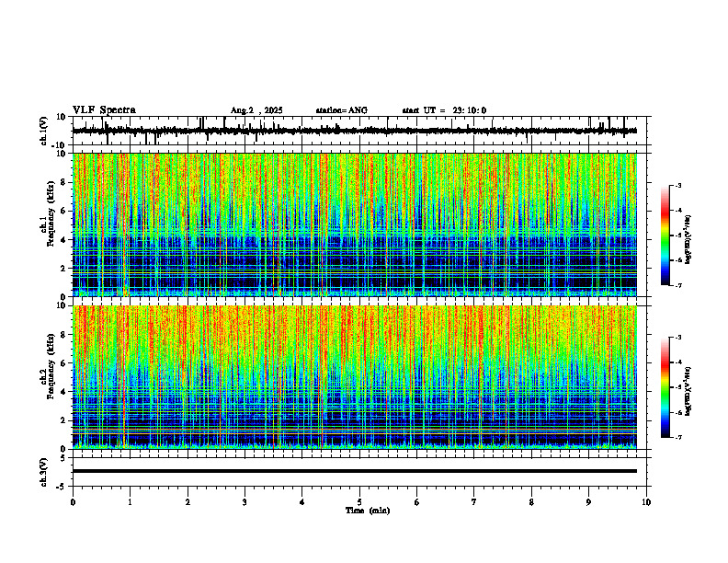
Task: Click the ch.2 "Frequency (kHz)" axis label
Action: tap(51, 366)
